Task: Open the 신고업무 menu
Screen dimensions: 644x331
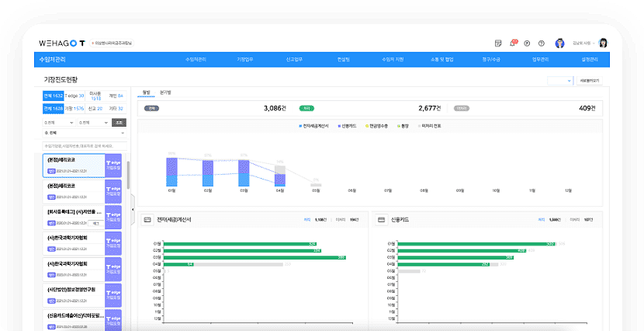Action: point(294,60)
